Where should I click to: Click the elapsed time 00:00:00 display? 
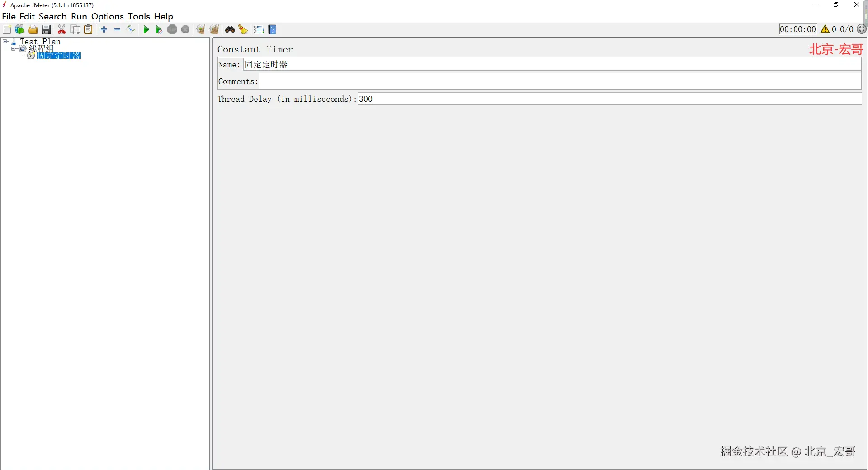tap(798, 29)
